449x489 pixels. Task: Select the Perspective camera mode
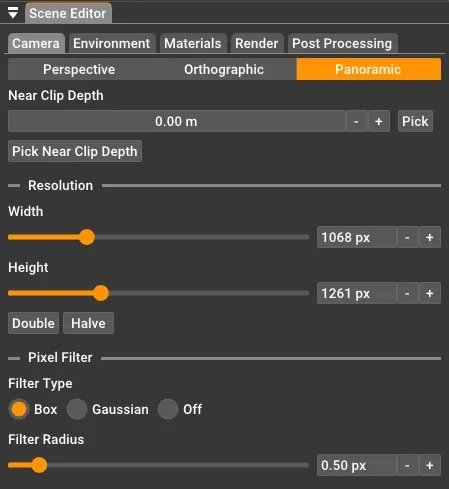pos(79,69)
